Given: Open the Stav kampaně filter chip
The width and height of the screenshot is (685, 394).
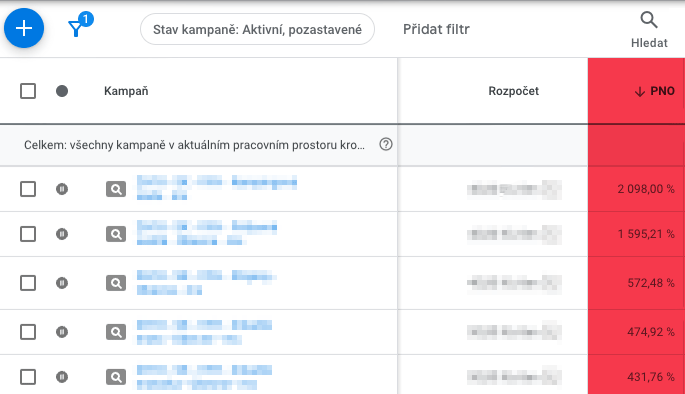Looking at the screenshot, I should coord(257,29).
